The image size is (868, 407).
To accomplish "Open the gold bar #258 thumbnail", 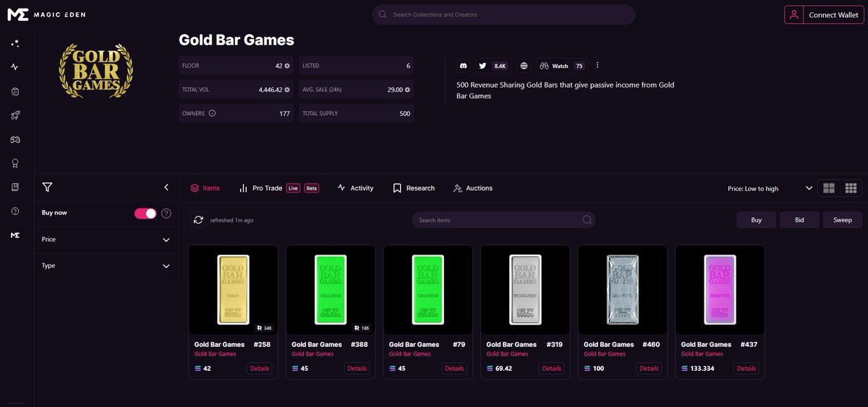I will point(234,290).
